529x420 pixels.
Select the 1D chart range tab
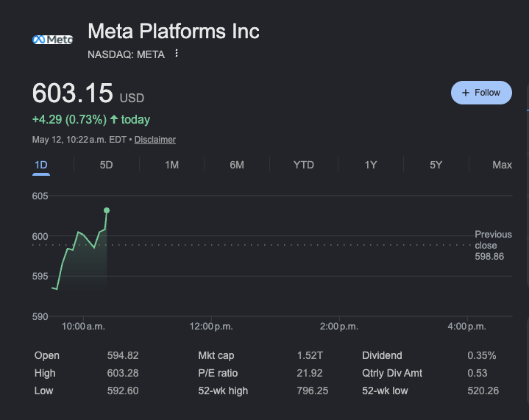pyautogui.click(x=41, y=165)
